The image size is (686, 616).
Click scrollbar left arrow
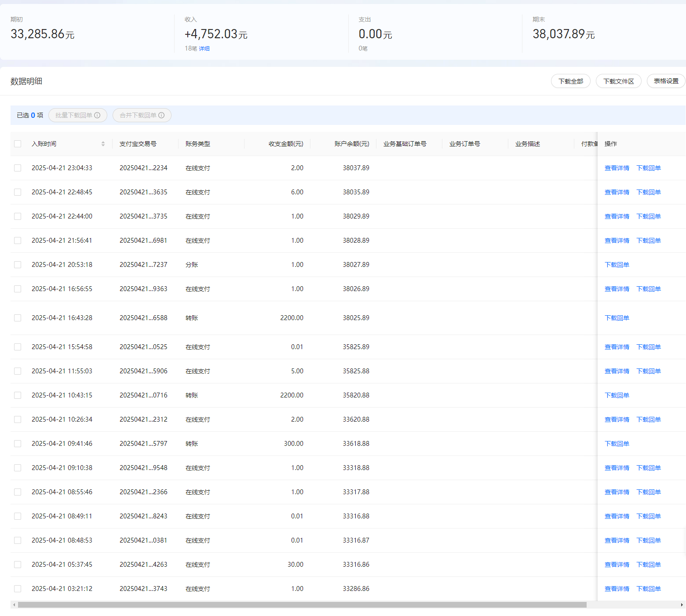14,605
